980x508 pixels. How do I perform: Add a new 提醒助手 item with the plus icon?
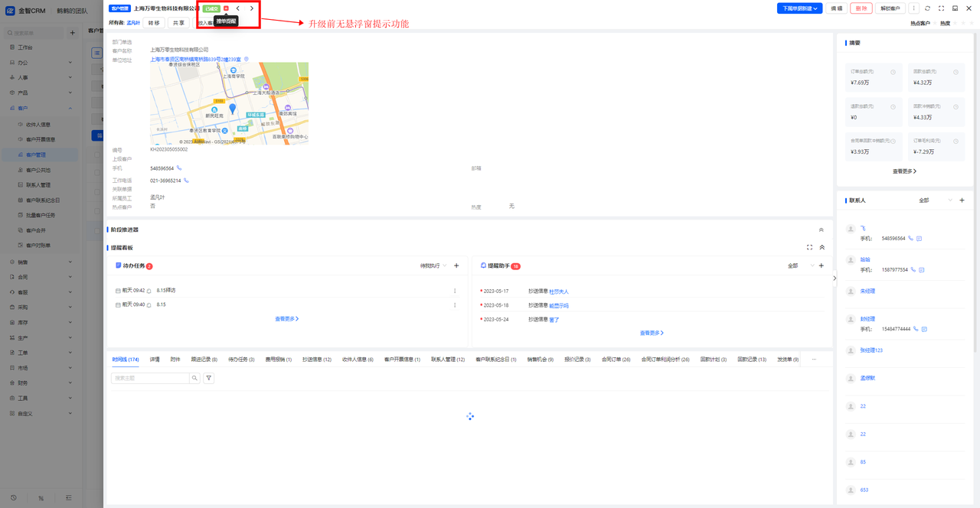(822, 265)
